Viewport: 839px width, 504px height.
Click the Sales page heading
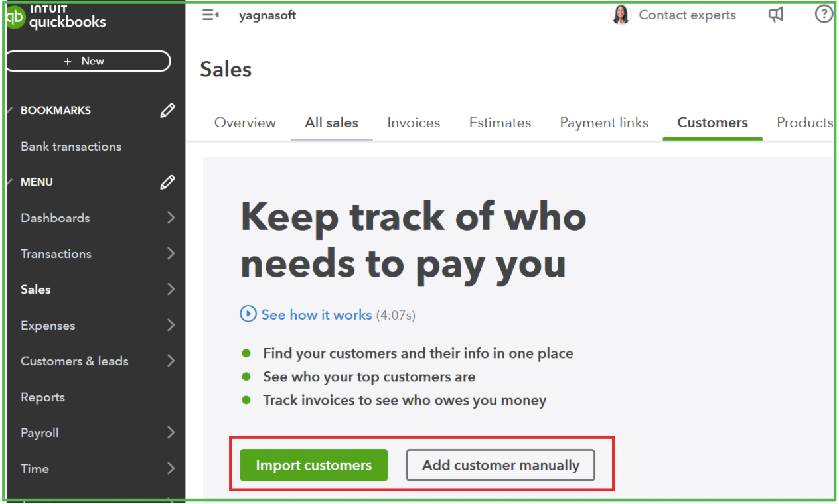[x=226, y=70]
